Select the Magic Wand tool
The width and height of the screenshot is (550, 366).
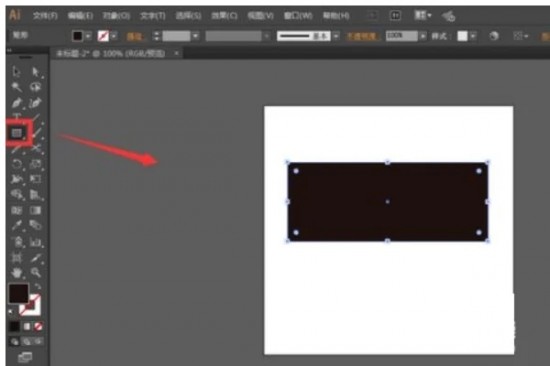coord(16,87)
